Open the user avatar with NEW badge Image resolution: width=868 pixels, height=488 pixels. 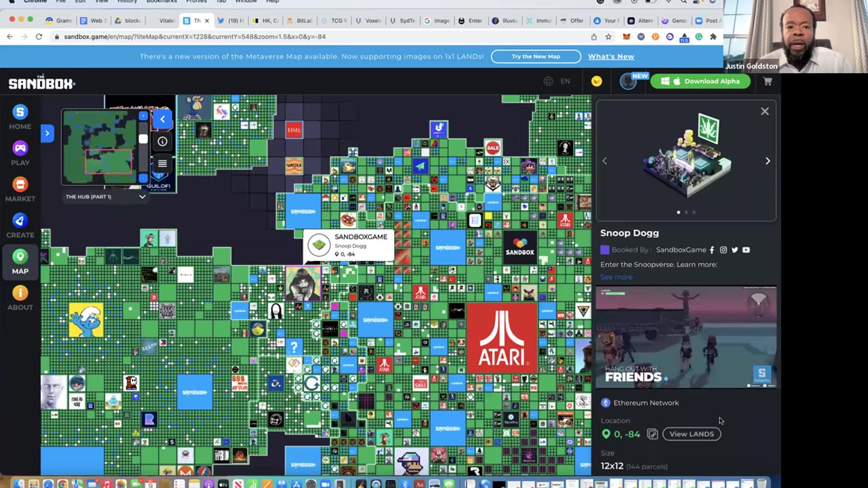[x=629, y=81]
